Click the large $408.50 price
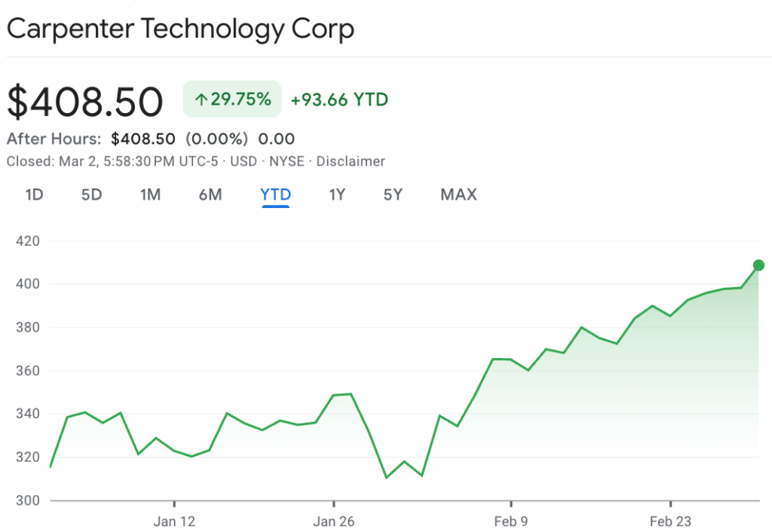The image size is (772, 532). tap(85, 102)
